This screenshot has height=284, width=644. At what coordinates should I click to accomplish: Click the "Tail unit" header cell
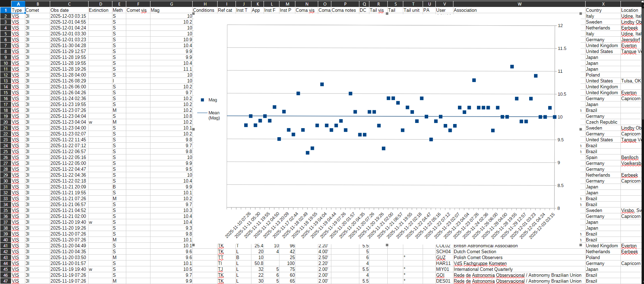[413, 10]
